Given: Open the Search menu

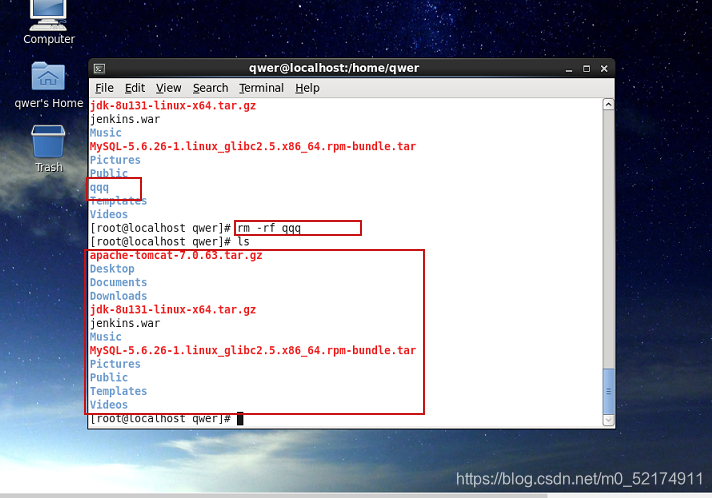Looking at the screenshot, I should pos(210,88).
